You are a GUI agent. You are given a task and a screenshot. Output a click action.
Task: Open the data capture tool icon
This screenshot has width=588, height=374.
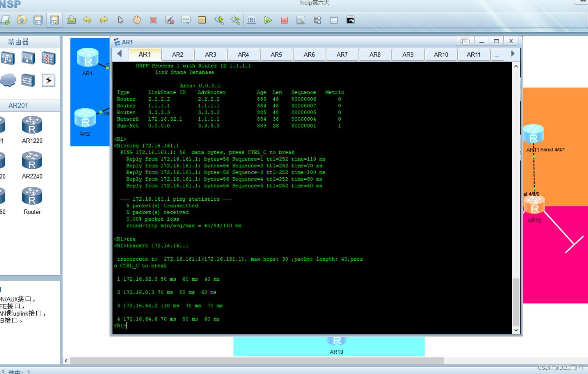(301, 20)
